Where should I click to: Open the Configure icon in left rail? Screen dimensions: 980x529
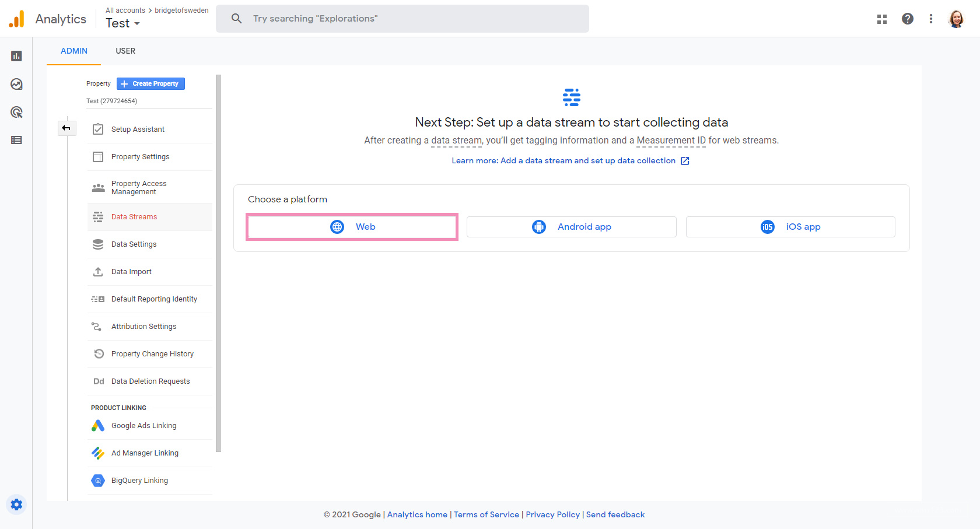(x=16, y=140)
